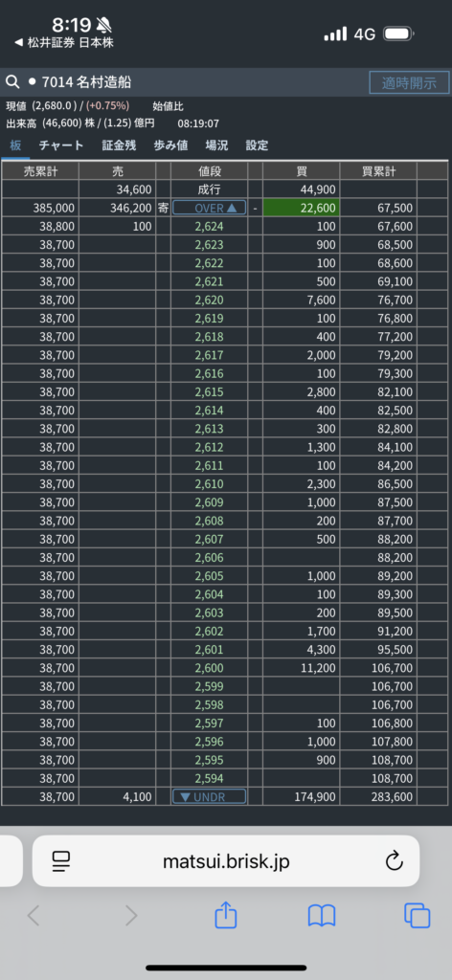Go back with Safari back arrow
Image resolution: width=452 pixels, height=980 pixels.
pos(34,916)
